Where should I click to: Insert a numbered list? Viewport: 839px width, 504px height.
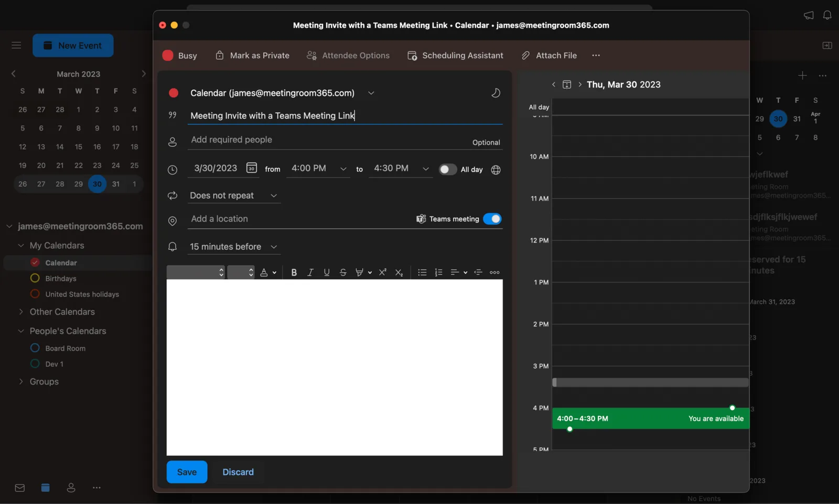[x=438, y=272]
